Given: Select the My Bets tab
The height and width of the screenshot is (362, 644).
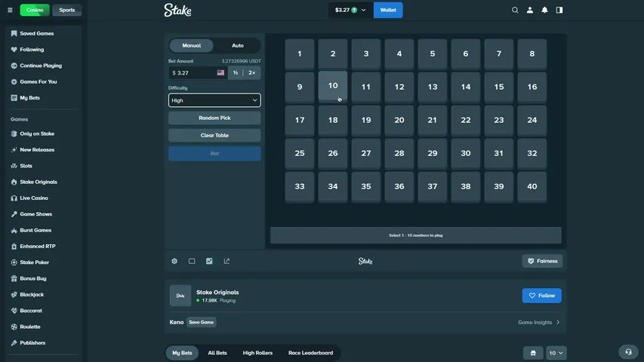Looking at the screenshot, I should pyautogui.click(x=182, y=353).
